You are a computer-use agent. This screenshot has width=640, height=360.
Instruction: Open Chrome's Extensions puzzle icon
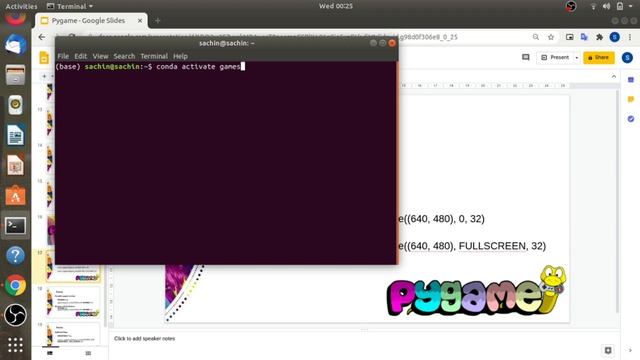point(599,37)
